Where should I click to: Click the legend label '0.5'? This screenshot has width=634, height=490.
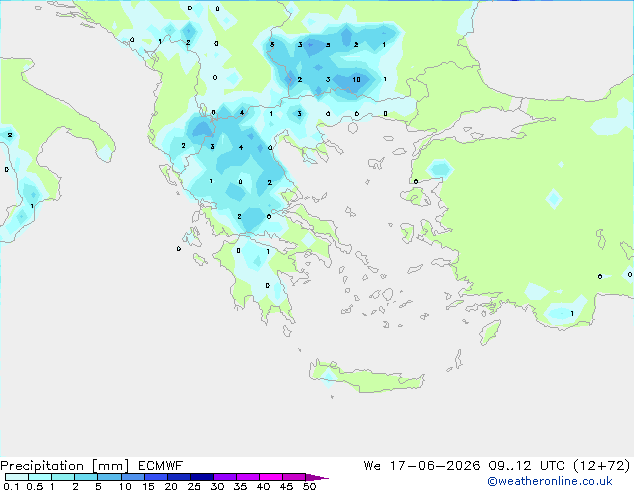[x=35, y=486]
